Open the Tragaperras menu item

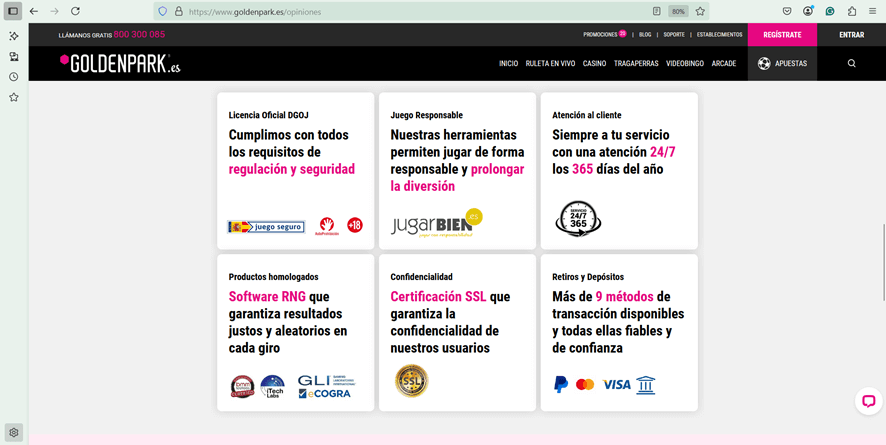click(636, 64)
